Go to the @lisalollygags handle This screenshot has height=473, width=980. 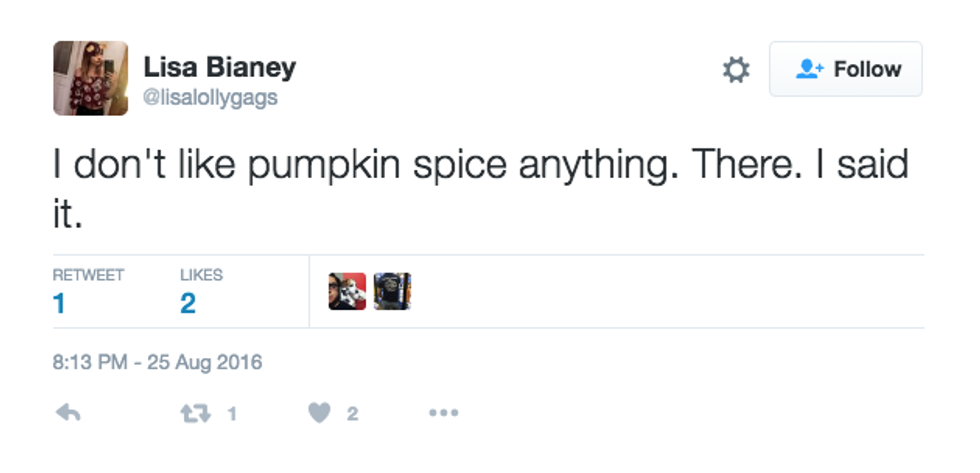[210, 97]
